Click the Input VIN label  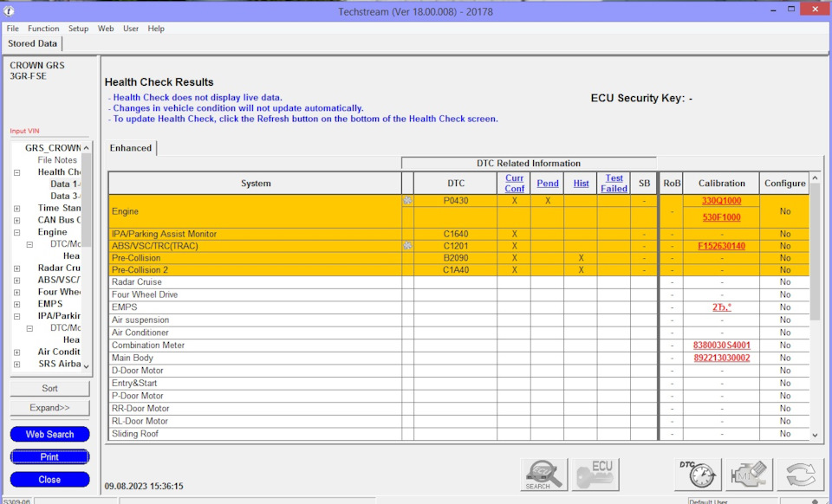(x=24, y=131)
